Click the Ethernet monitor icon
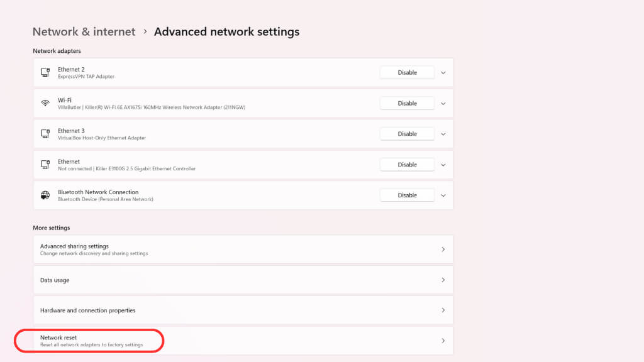This screenshot has height=362, width=644. click(45, 165)
